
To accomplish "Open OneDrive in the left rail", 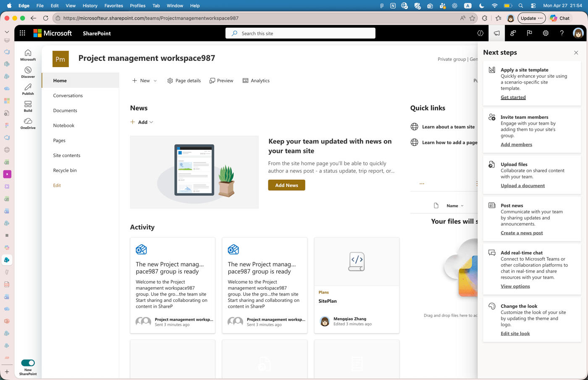I will click(28, 123).
